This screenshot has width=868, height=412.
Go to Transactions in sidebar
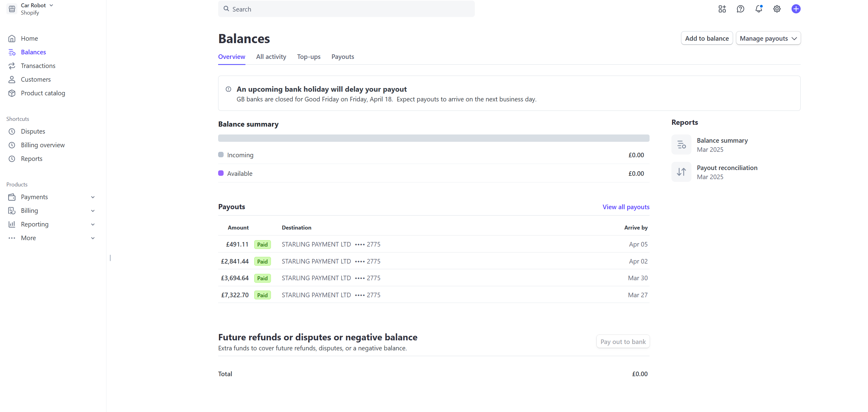(x=38, y=66)
